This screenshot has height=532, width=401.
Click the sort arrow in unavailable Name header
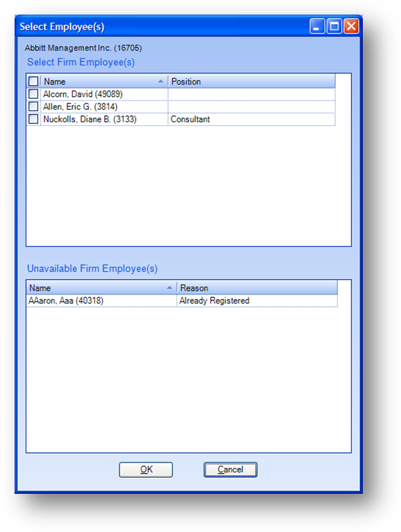coord(170,288)
